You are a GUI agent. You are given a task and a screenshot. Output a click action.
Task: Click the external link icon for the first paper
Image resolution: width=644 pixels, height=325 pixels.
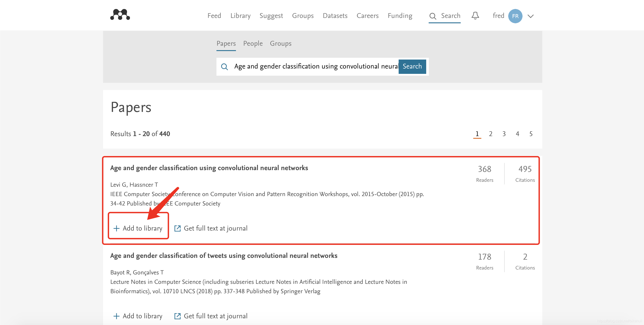(177, 228)
